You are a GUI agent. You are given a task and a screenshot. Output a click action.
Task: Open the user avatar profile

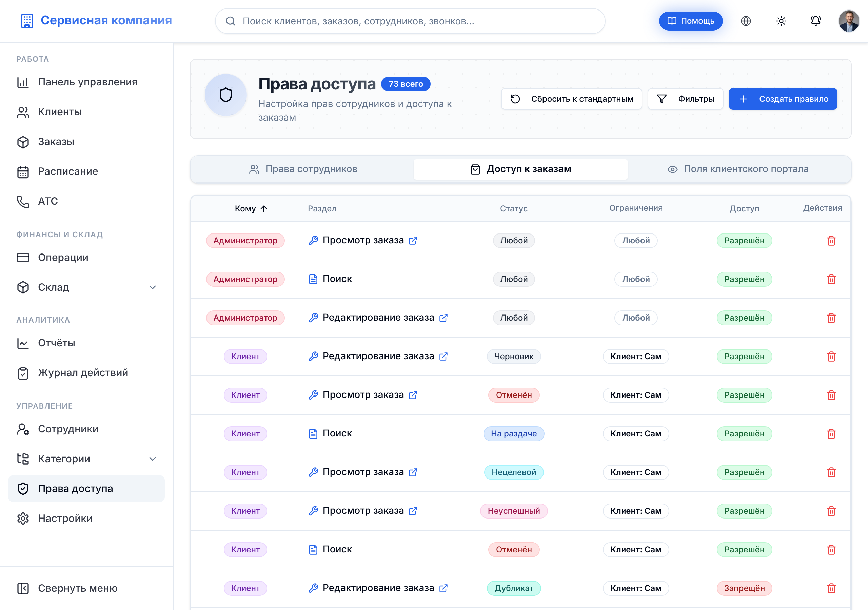coord(849,21)
